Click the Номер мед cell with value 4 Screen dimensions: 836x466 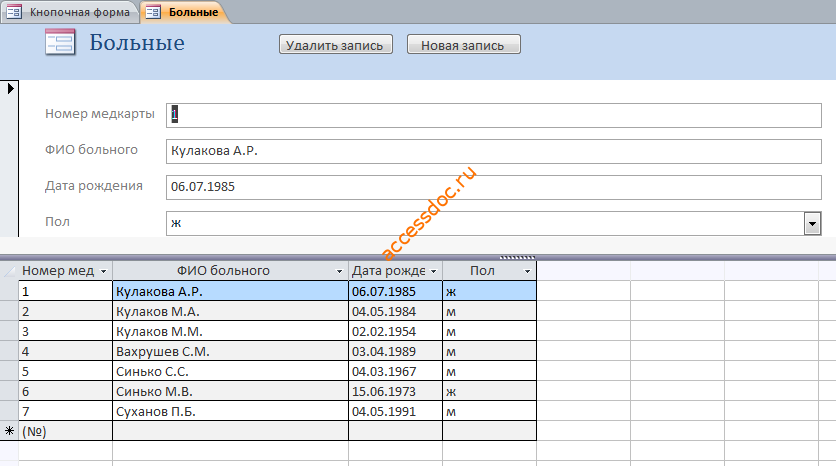click(66, 351)
